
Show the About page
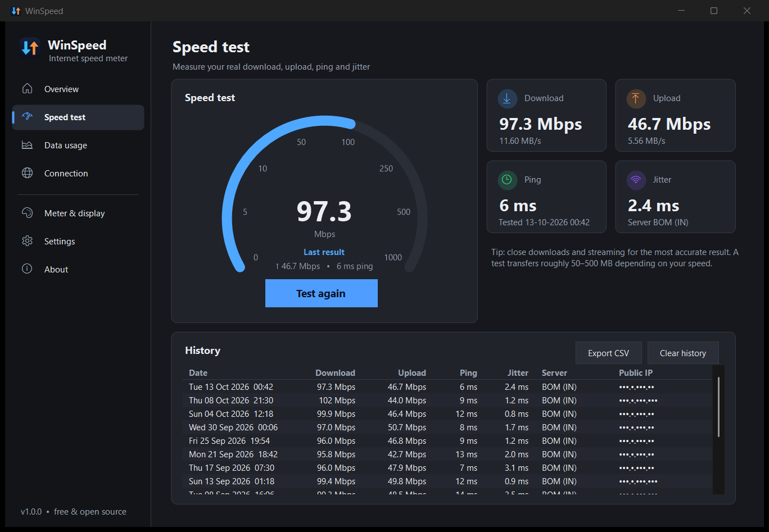point(78,269)
